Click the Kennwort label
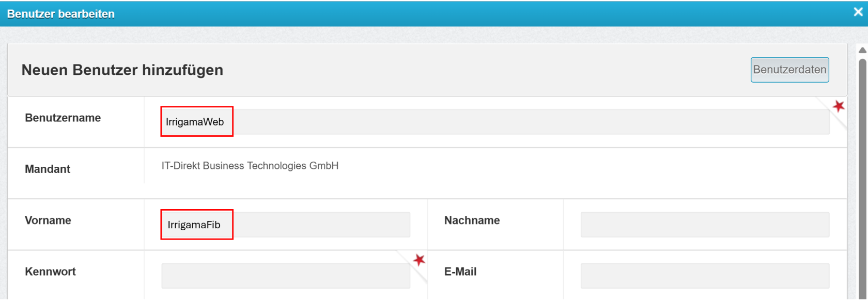Image resolution: width=868 pixels, height=301 pixels. coord(50,272)
